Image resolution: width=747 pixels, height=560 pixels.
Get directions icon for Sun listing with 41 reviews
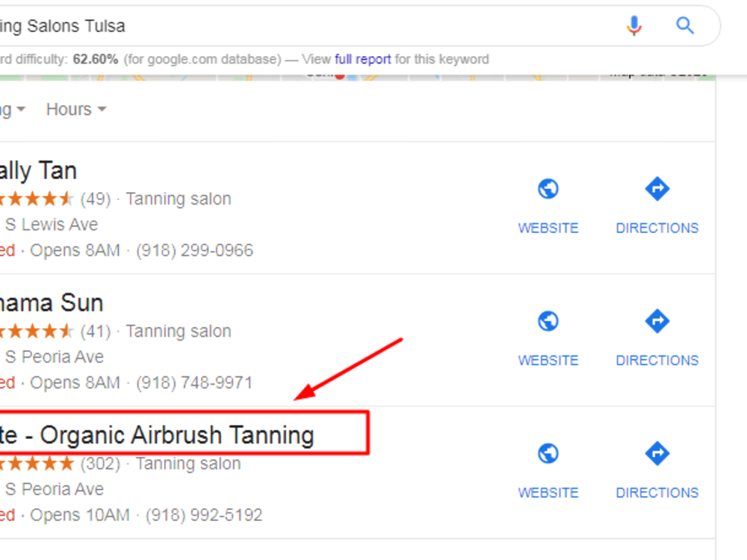click(x=657, y=321)
